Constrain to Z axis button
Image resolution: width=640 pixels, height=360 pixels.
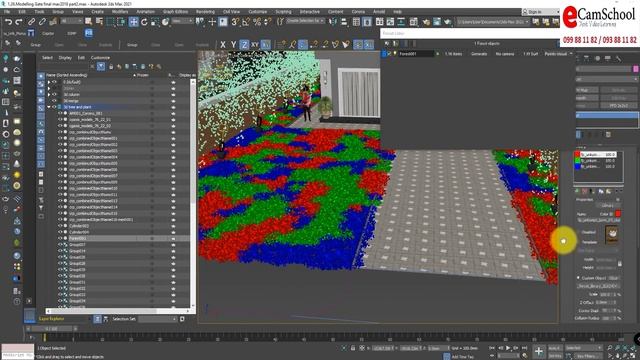(244, 44)
